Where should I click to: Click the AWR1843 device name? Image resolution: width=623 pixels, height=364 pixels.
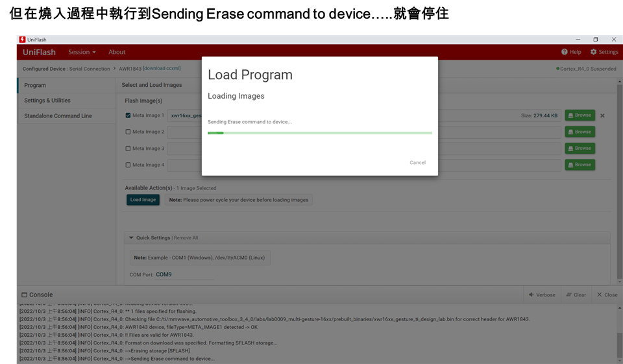[x=130, y=69]
